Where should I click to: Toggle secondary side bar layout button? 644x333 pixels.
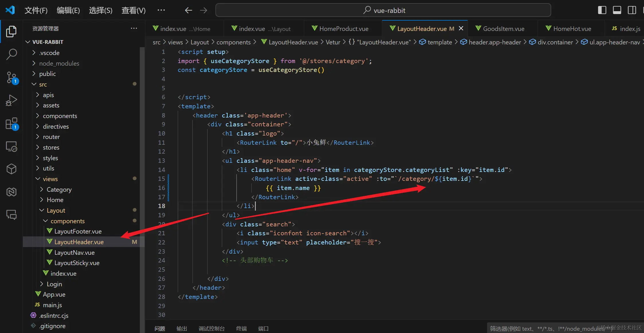(632, 10)
